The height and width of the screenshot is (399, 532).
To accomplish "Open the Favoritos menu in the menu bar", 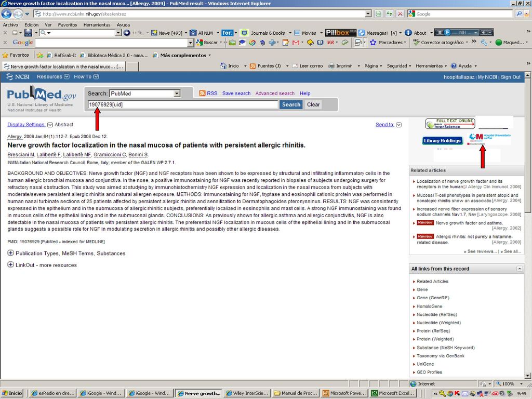I will click(68, 25).
